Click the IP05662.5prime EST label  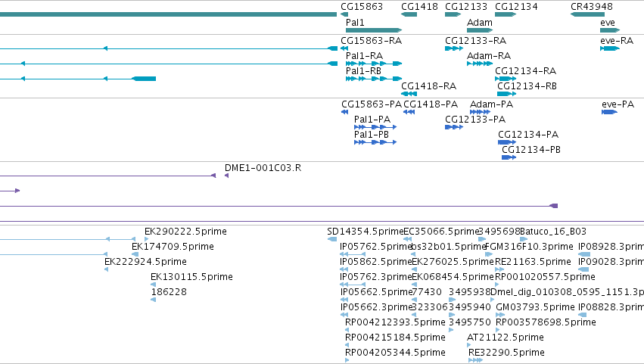click(x=376, y=292)
